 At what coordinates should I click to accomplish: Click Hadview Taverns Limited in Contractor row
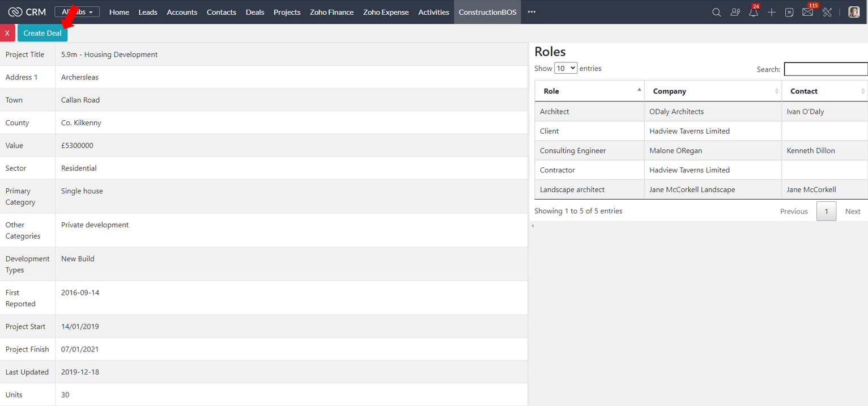(713, 170)
